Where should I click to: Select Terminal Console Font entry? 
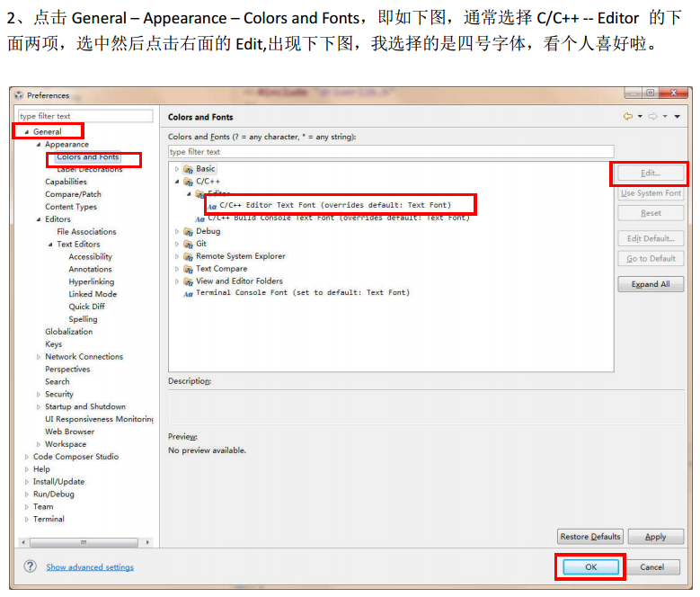tap(303, 293)
